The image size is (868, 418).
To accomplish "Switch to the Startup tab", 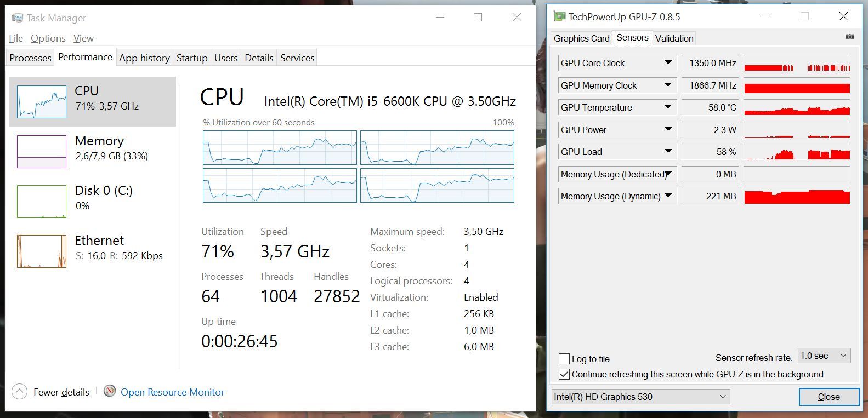I will click(x=192, y=58).
